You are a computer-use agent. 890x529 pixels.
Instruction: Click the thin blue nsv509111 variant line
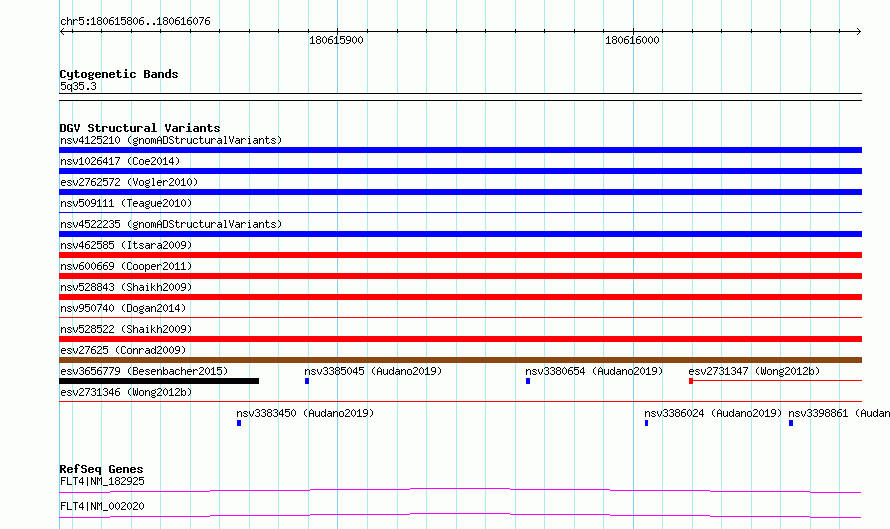coord(460,213)
